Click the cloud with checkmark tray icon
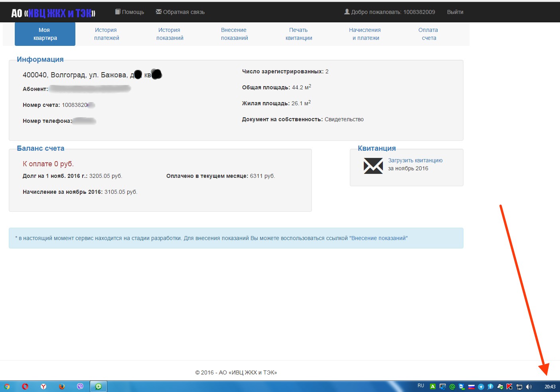560x392 pixels. (500, 386)
